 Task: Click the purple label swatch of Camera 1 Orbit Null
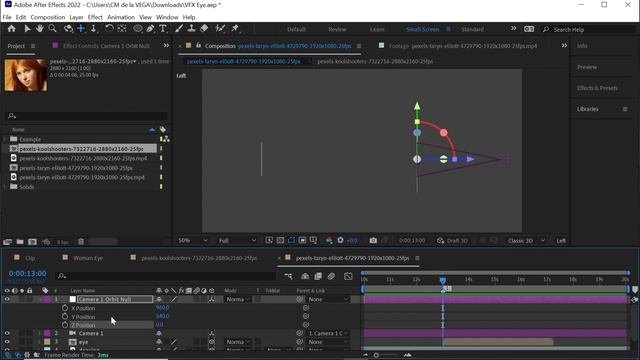pyautogui.click(x=47, y=299)
